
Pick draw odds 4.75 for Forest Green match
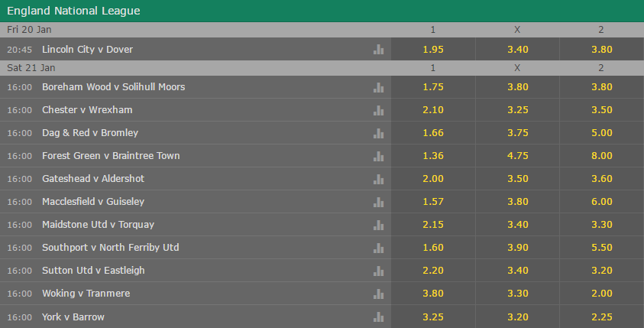517,156
